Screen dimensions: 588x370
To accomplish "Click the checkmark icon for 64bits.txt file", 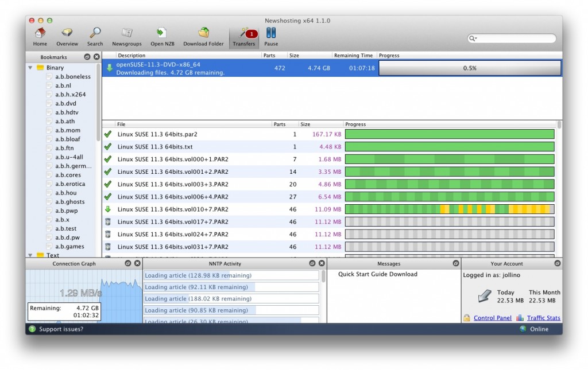I will click(108, 146).
